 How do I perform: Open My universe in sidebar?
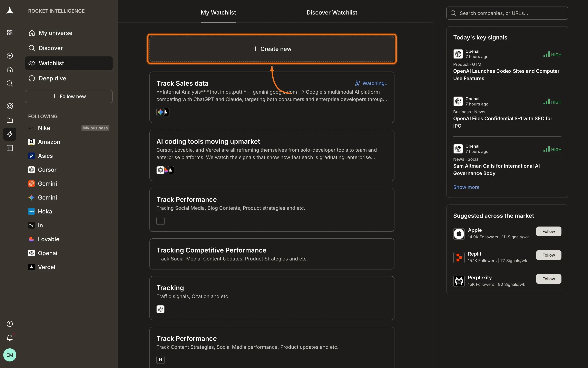click(69, 33)
